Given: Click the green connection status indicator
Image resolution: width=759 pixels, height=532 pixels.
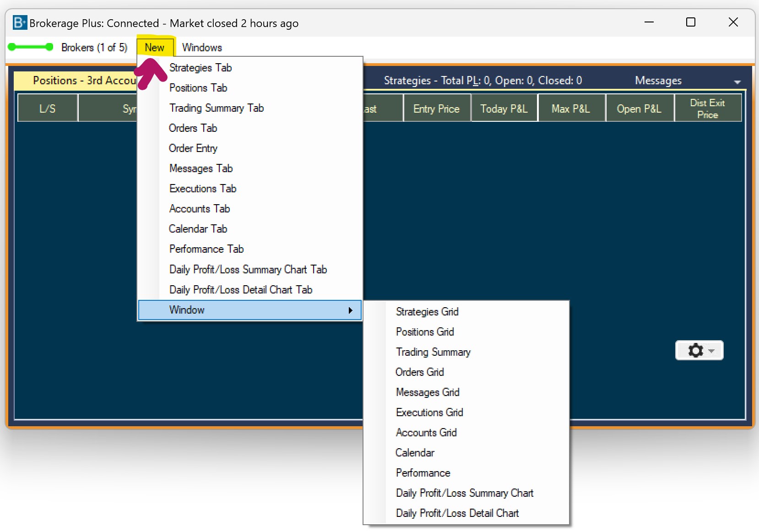Looking at the screenshot, I should [31, 47].
